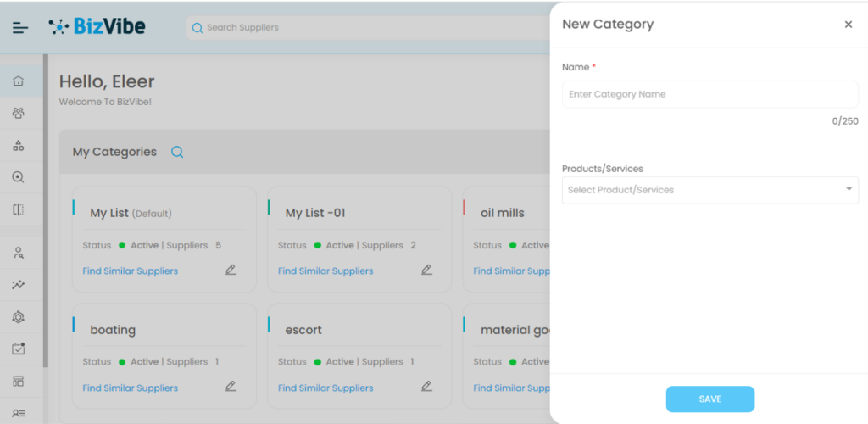Click Find Similar Suppliers under My List -01
Screen dimensions: 868x424
click(x=325, y=271)
